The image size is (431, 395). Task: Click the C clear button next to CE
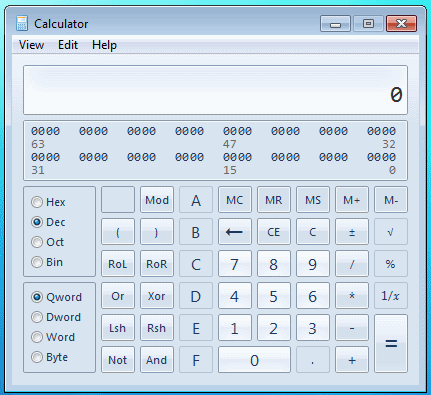click(x=313, y=232)
